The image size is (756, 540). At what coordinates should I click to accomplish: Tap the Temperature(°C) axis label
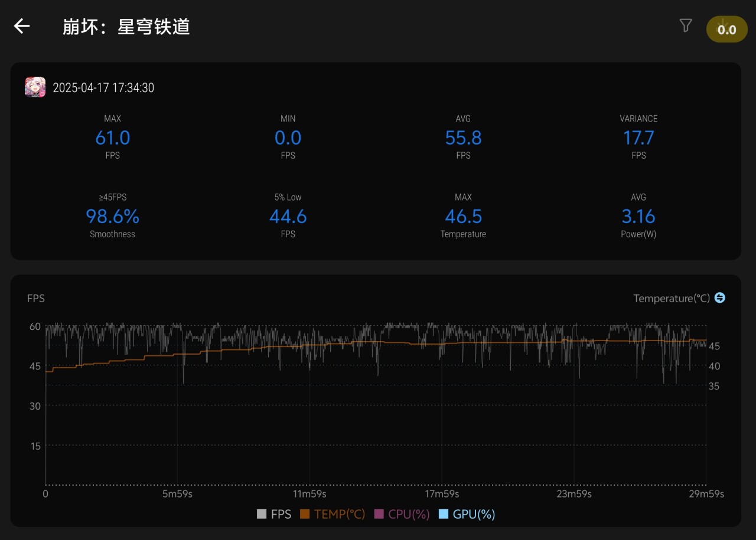tap(672, 298)
